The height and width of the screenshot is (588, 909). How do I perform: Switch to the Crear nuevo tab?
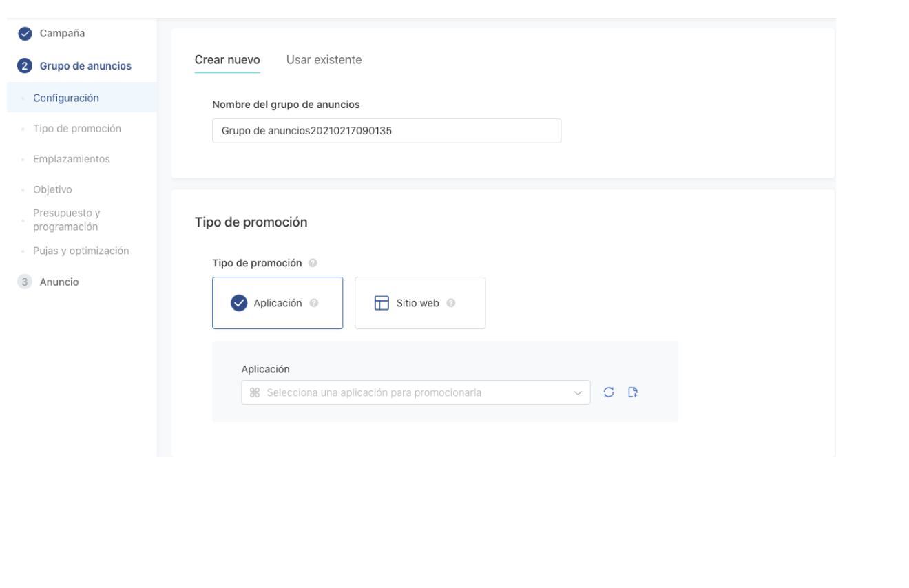click(227, 60)
